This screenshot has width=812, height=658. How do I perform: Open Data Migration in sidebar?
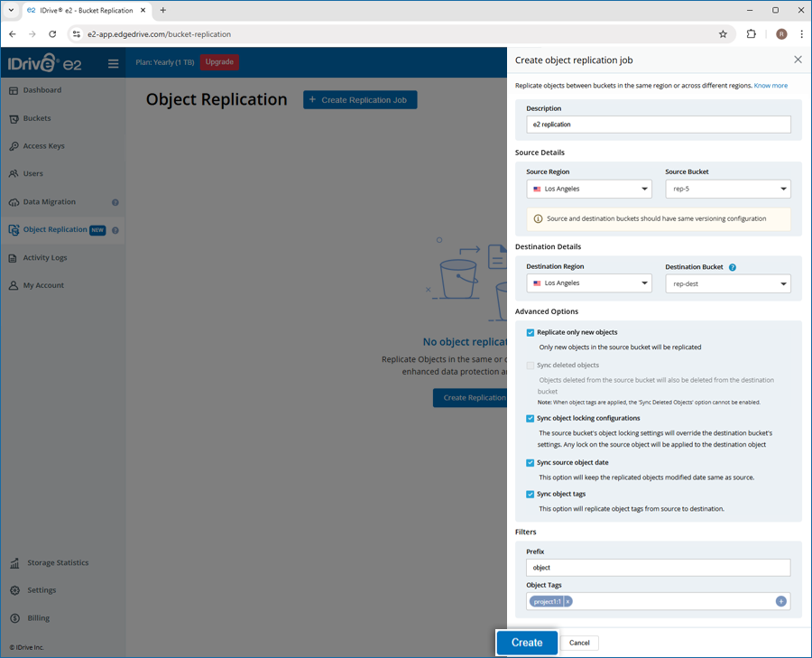coord(50,202)
